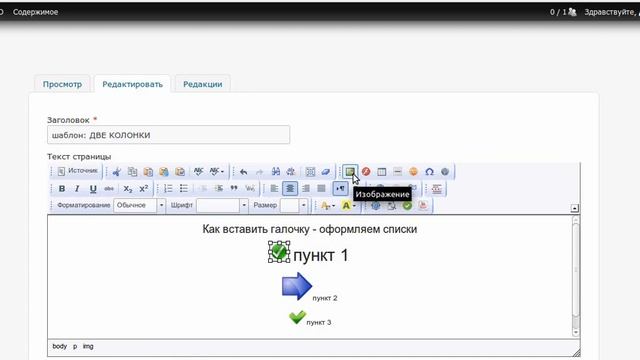
Task: Click the Replace icon
Action: (x=291, y=172)
